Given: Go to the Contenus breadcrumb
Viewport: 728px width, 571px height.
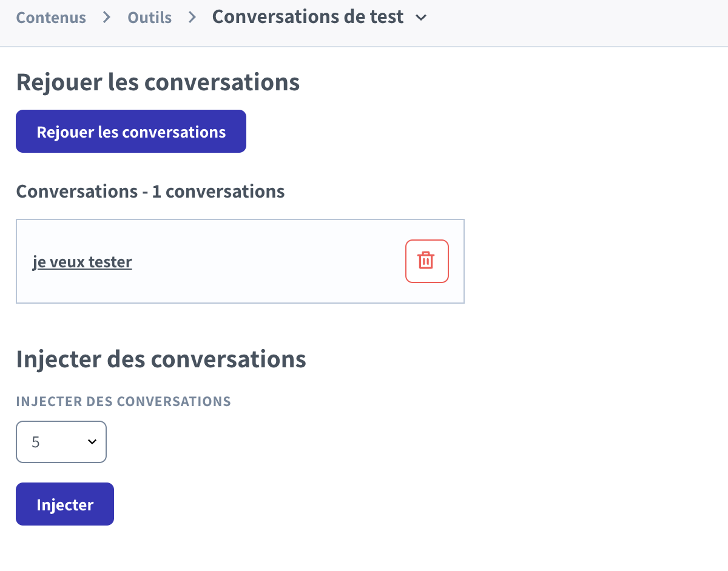Looking at the screenshot, I should coord(51,18).
